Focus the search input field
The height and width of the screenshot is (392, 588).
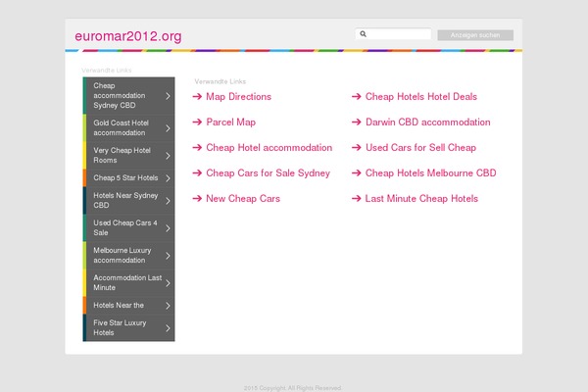(x=393, y=34)
